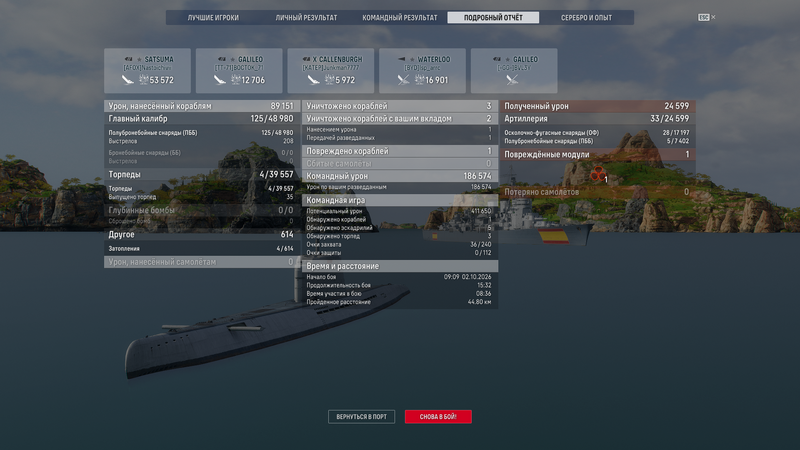Viewport: 800px width, 450px height.
Task: Click the Начало боя date row
Action: click(x=400, y=277)
